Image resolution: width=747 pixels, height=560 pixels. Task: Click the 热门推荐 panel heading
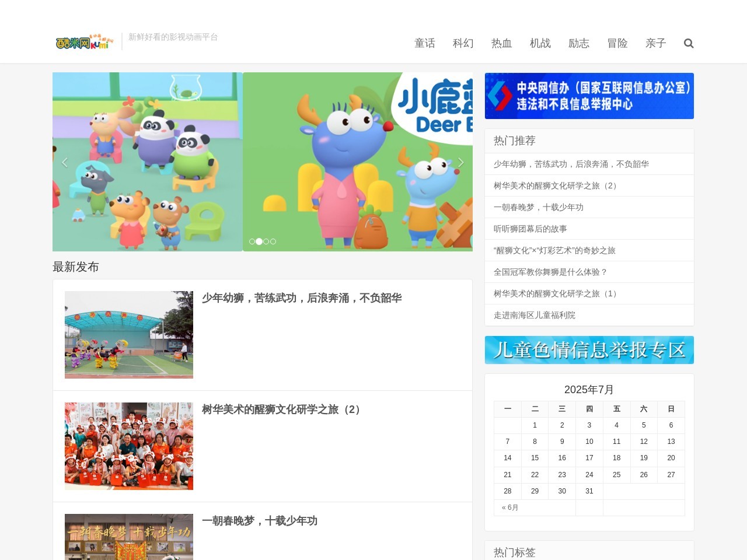(515, 141)
